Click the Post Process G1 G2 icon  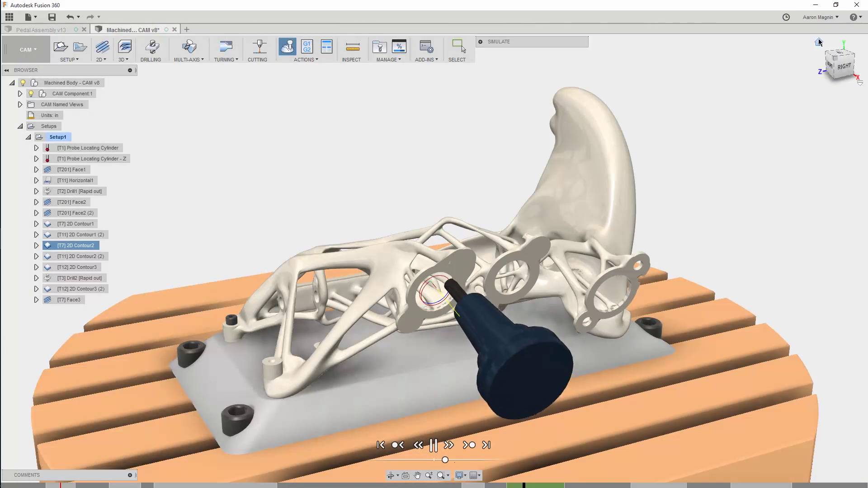pos(307,47)
